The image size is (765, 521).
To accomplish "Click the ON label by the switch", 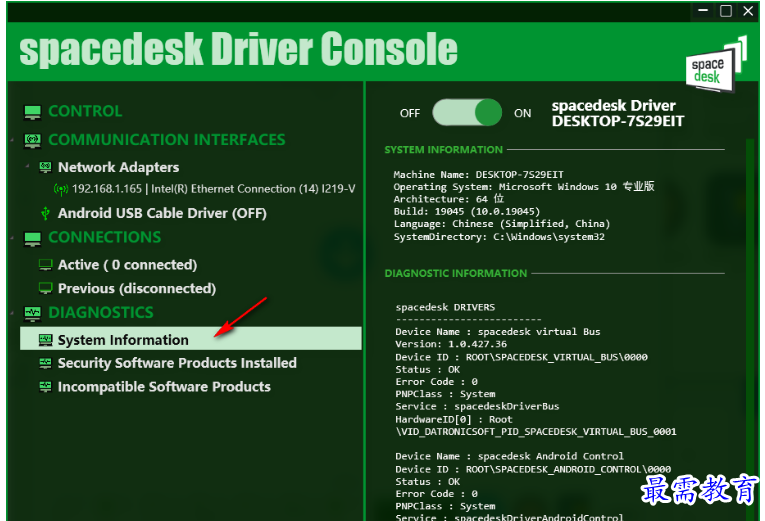I will point(523,113).
